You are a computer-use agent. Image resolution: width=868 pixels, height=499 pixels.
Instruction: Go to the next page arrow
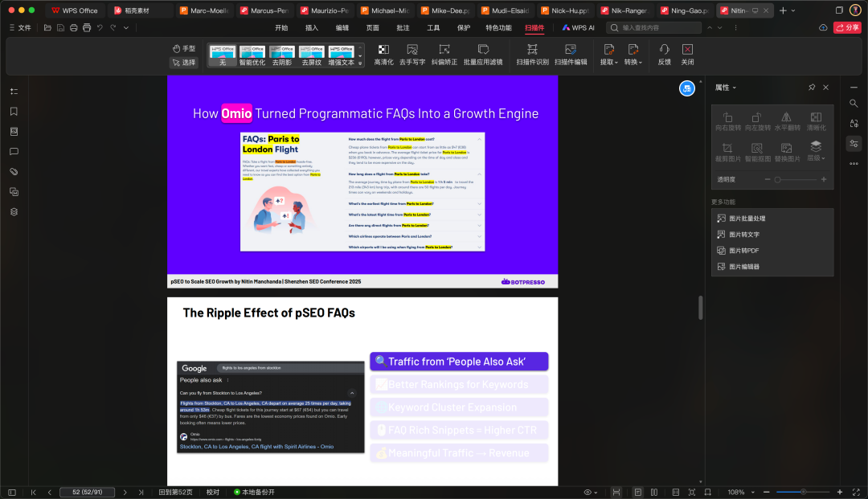pos(125,492)
